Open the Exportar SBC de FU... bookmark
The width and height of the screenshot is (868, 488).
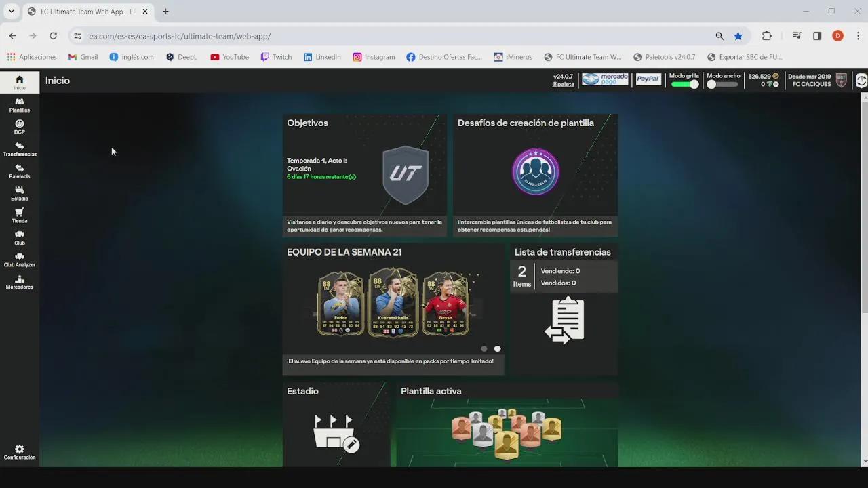coord(745,57)
